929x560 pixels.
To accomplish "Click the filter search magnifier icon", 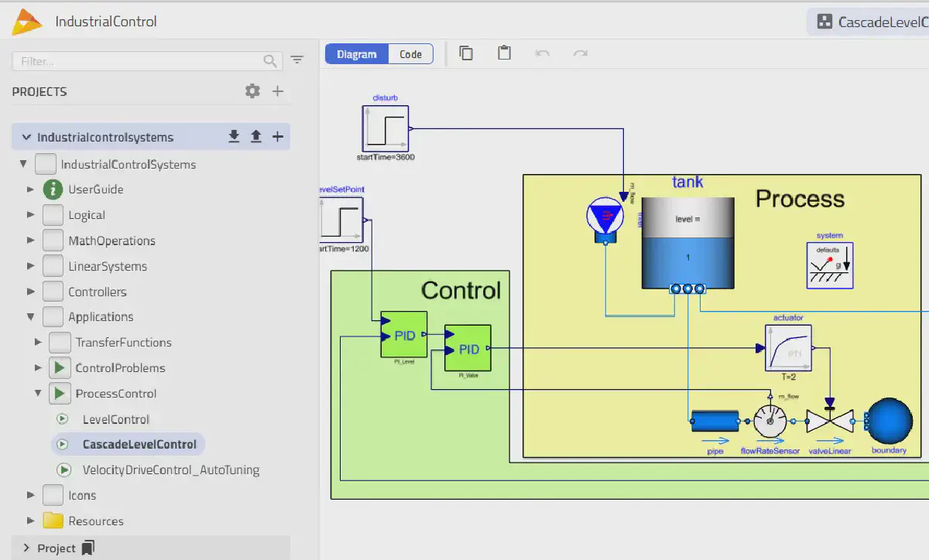I will [x=270, y=60].
